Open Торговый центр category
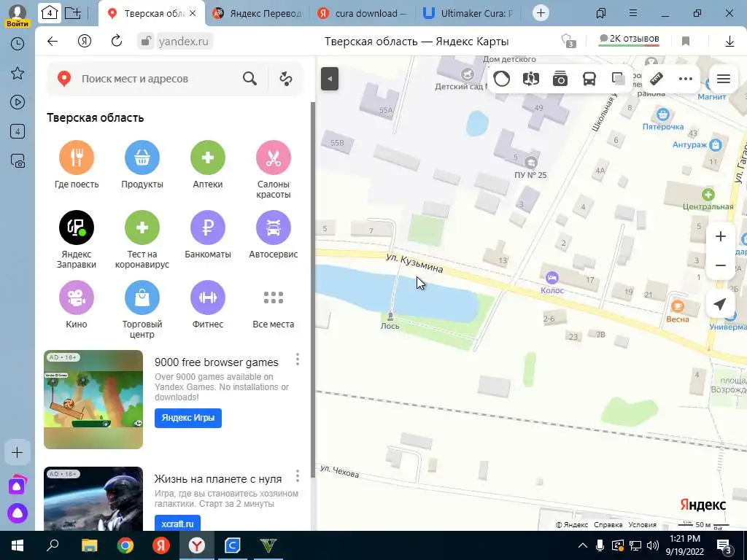Image resolution: width=747 pixels, height=560 pixels. click(142, 297)
